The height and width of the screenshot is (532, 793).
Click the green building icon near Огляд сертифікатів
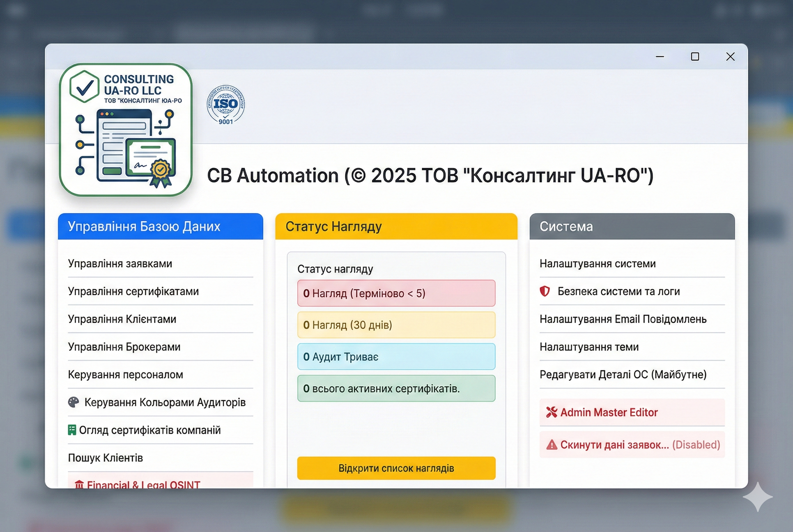(x=72, y=430)
